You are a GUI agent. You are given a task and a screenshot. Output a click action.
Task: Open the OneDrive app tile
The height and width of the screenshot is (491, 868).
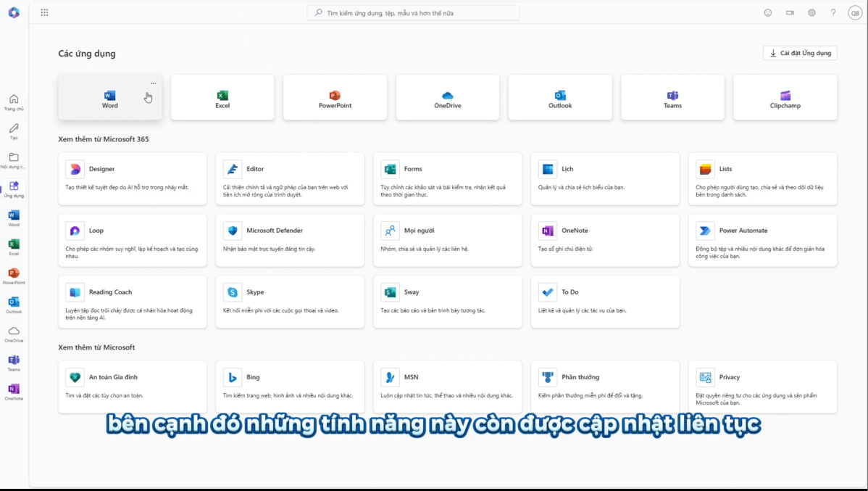(447, 97)
